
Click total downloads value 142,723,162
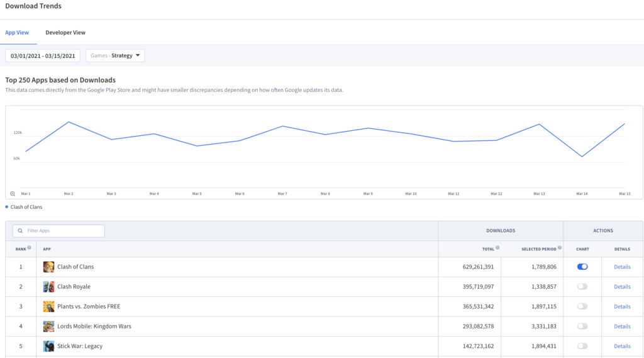pyautogui.click(x=478, y=346)
